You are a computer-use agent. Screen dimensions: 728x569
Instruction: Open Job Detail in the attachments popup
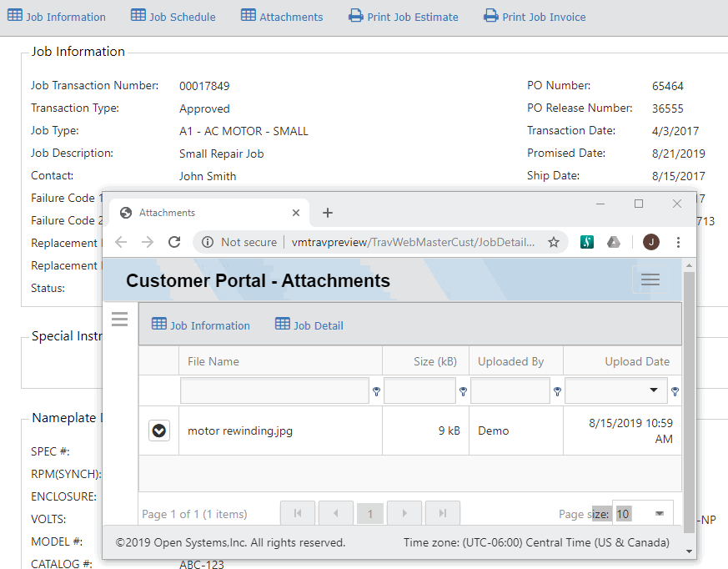309,325
